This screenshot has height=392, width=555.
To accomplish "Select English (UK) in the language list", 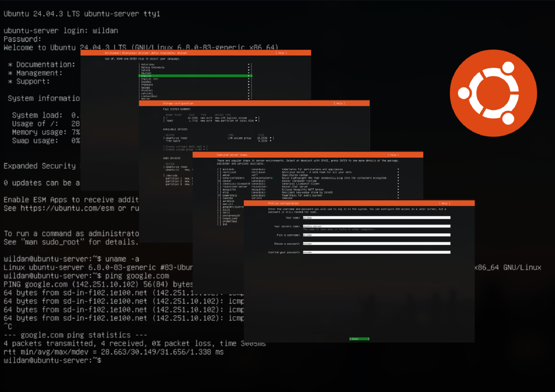I will tap(195, 79).
